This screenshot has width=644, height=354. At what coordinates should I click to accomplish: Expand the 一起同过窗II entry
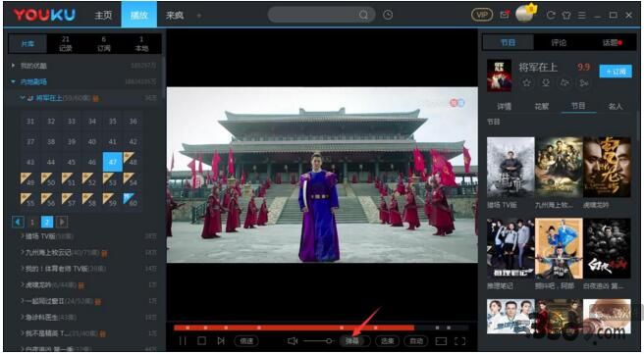[x=23, y=301]
